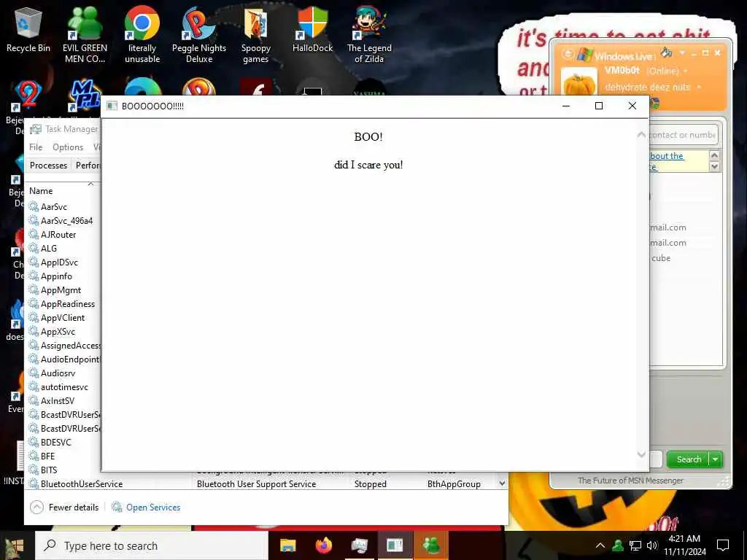Image resolution: width=747 pixels, height=560 pixels.
Task: Sort services by Name column
Action: click(41, 191)
